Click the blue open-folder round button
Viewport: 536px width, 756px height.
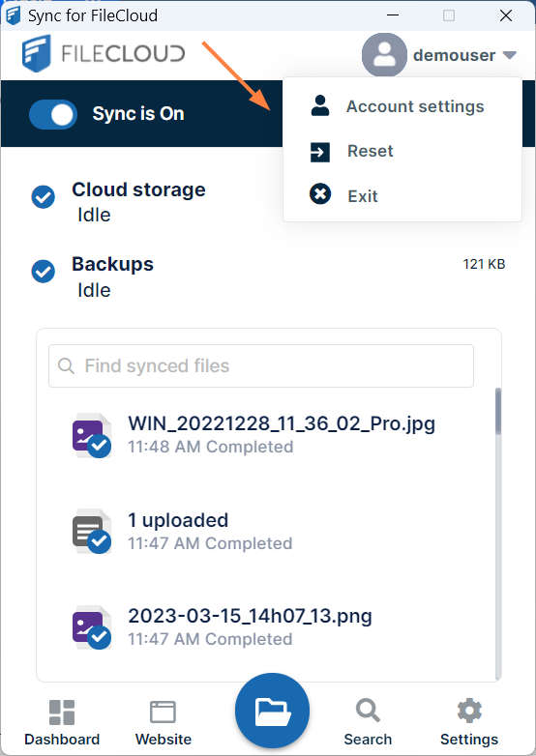[x=272, y=711]
